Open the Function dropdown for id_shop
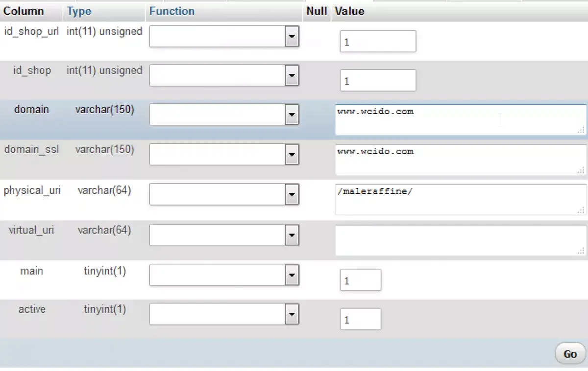This screenshot has height=371, width=588. (224, 75)
